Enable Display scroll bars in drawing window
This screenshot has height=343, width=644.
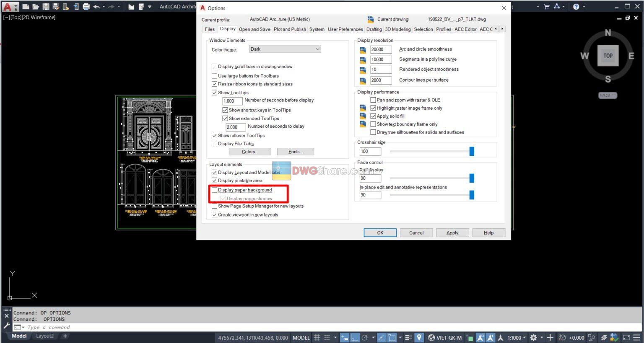214,66
